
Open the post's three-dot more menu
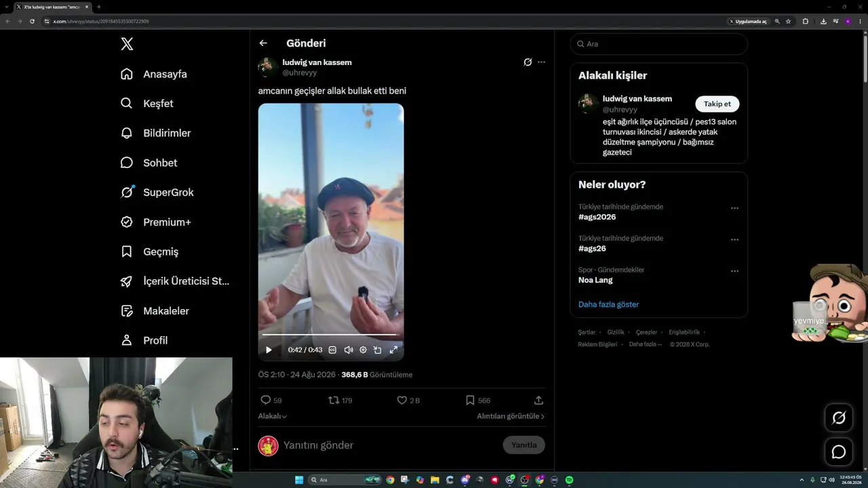pos(541,62)
